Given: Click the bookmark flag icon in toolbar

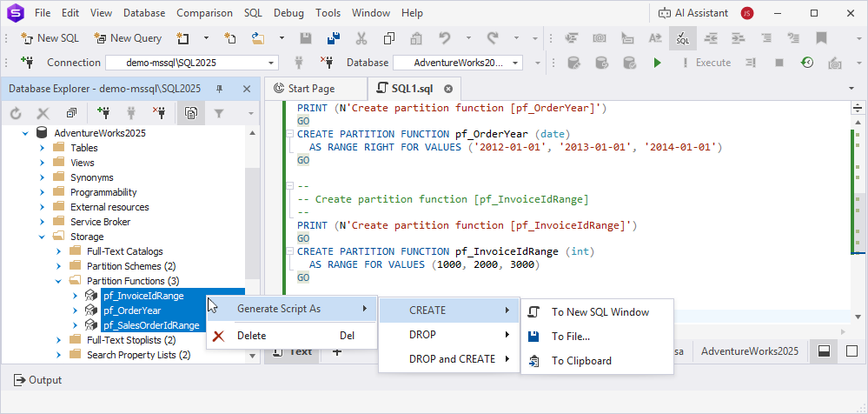Looking at the screenshot, I should (821, 38).
